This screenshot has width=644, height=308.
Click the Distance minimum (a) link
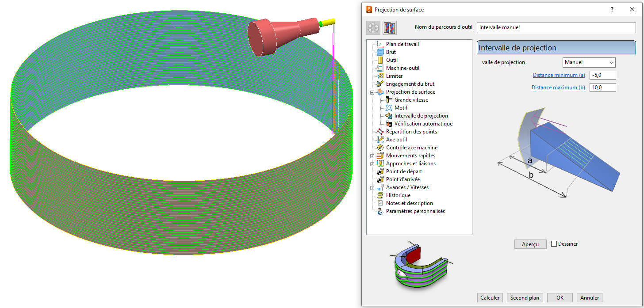click(559, 75)
